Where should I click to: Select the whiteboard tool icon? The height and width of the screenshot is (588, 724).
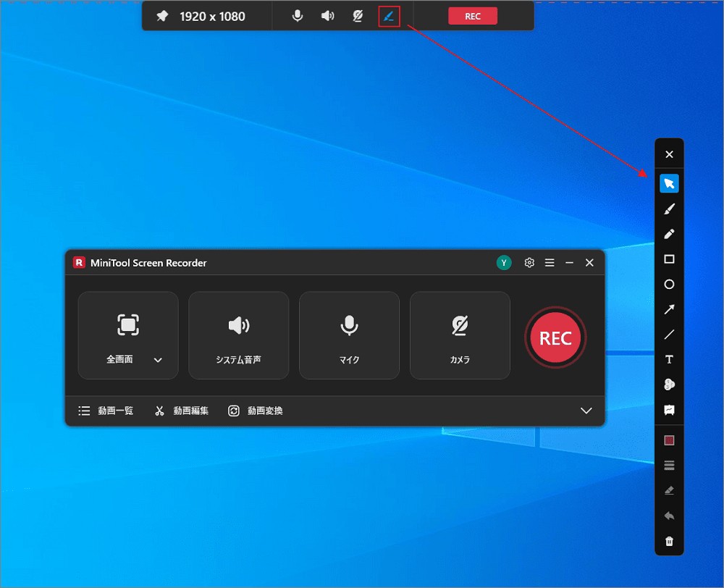[x=669, y=410]
